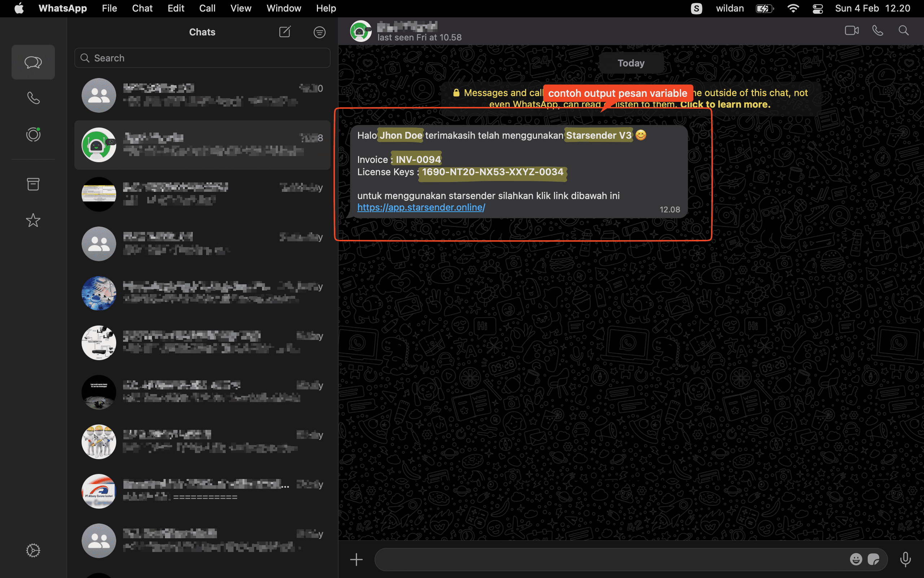
Task: Open chat with CCTV devices avatar
Action: [202, 343]
